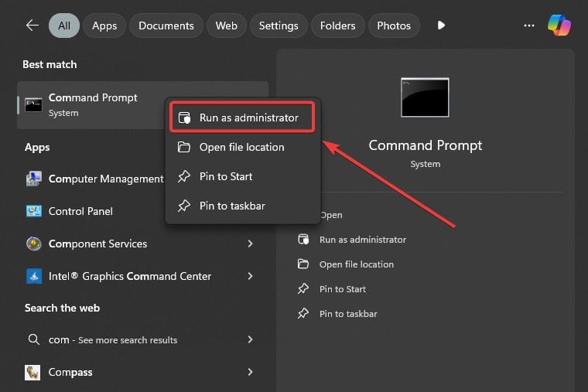Screen dimensions: 588x392
Task: Open the Web filter tab
Action: [x=227, y=26]
